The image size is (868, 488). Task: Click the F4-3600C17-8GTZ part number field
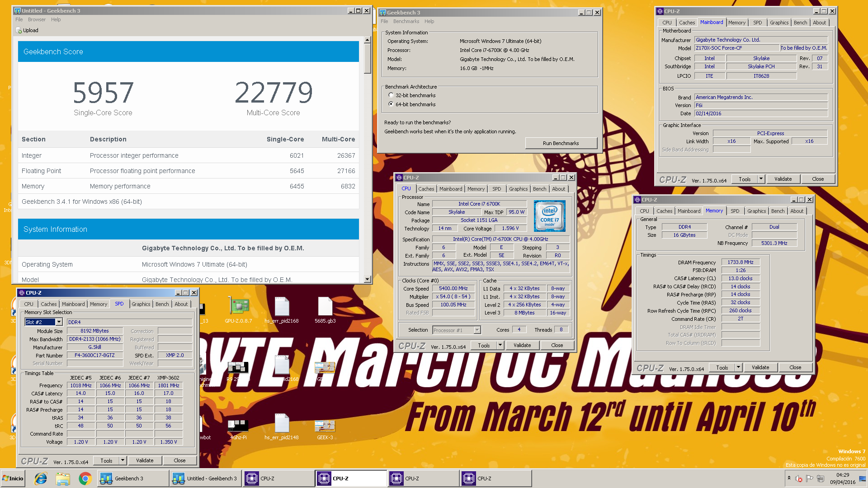click(95, 356)
